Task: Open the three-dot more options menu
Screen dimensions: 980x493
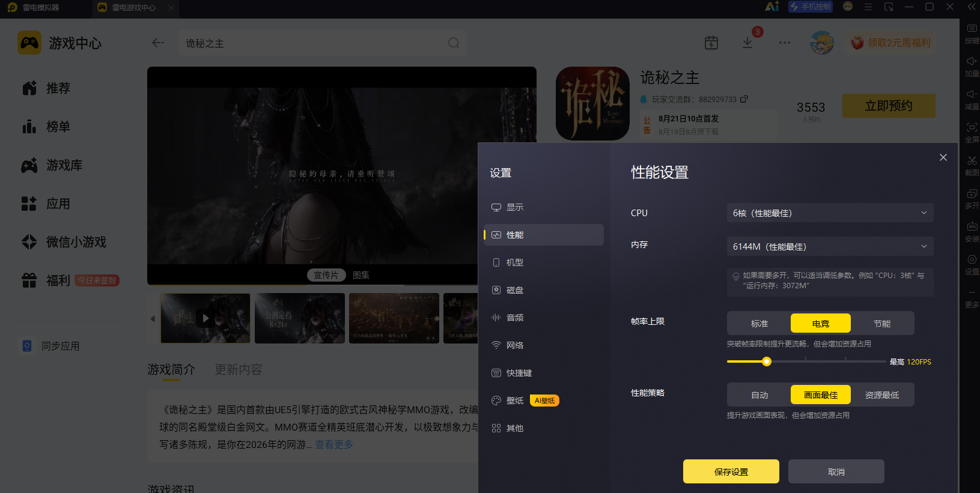Action: click(785, 43)
